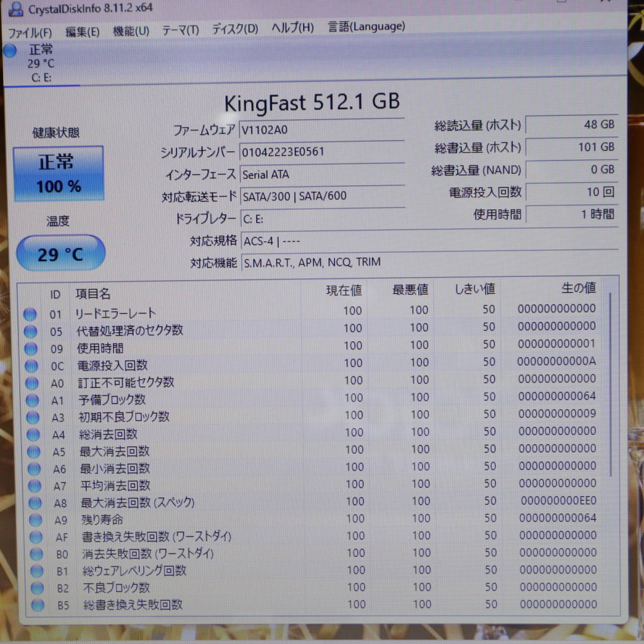Viewport: 644px width, 644px height.
Task: Select the 訂正不可能セクタ数 row name
Action: pyautogui.click(x=126, y=383)
